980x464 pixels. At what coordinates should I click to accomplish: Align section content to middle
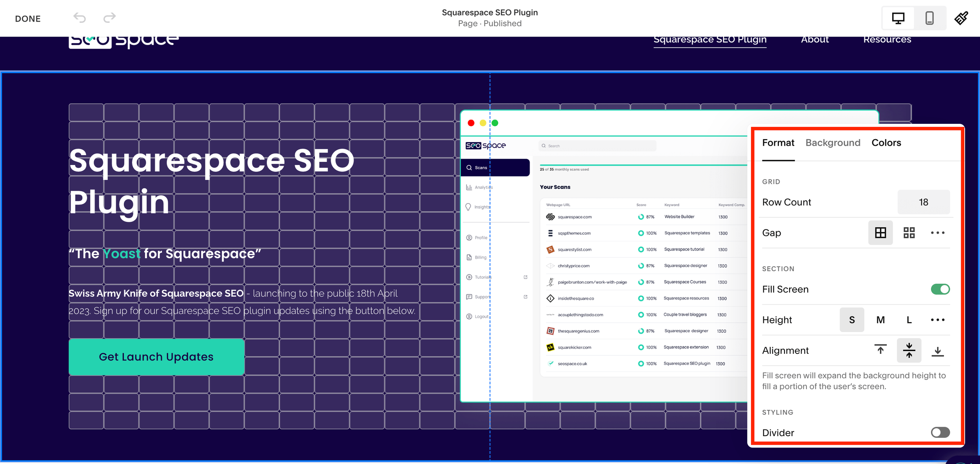pyautogui.click(x=909, y=350)
